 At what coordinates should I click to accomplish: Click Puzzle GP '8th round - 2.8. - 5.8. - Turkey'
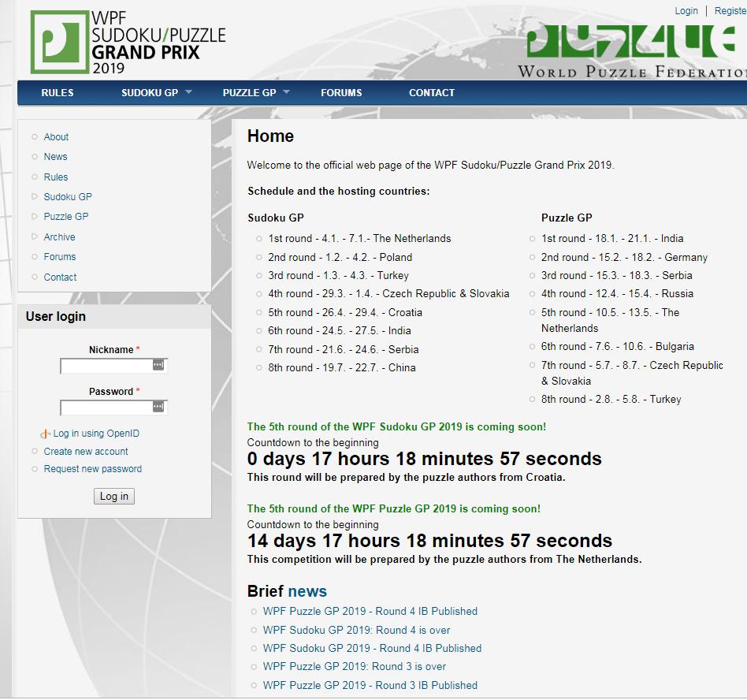pos(611,400)
